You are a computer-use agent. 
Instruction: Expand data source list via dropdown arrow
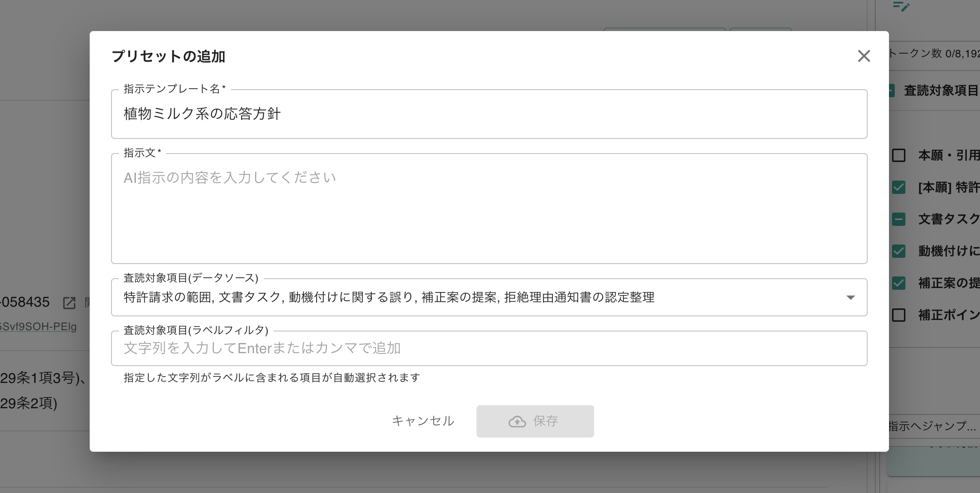[x=850, y=297]
